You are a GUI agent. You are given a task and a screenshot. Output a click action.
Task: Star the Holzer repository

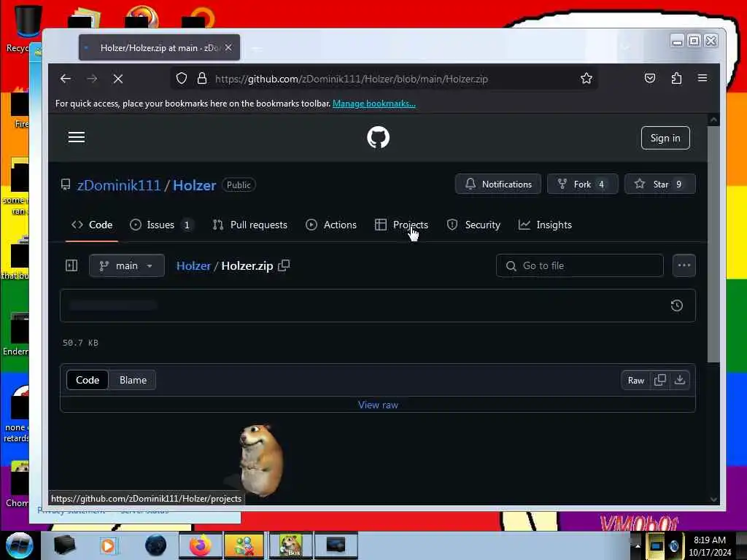tap(659, 184)
